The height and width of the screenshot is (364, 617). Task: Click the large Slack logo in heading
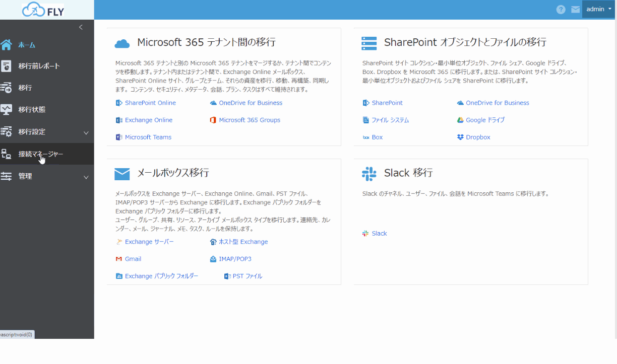click(x=369, y=174)
